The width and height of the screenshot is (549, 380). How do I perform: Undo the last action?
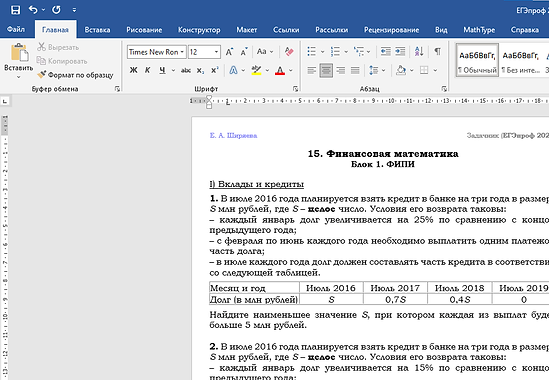click(33, 9)
